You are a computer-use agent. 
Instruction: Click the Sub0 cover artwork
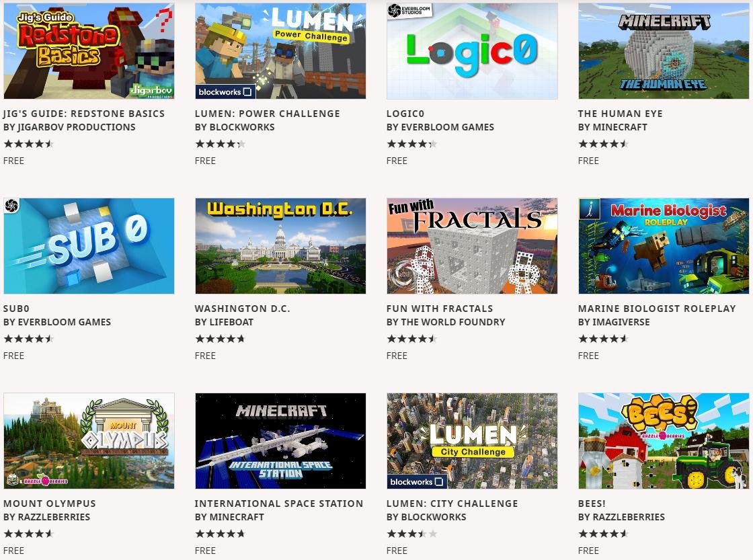(89, 246)
